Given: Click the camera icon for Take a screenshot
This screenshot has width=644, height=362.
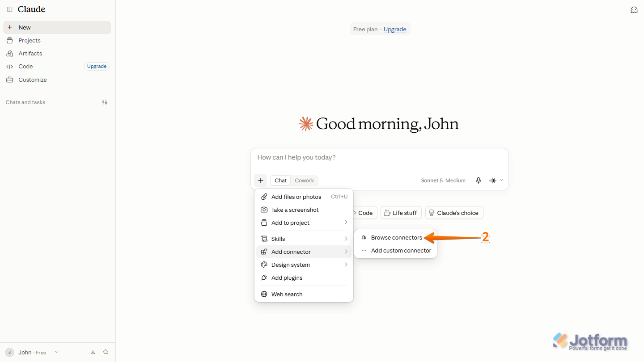Looking at the screenshot, I should point(264,210).
